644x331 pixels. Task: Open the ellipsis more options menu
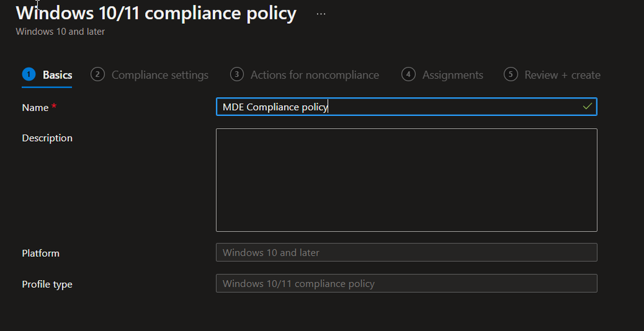(x=321, y=14)
